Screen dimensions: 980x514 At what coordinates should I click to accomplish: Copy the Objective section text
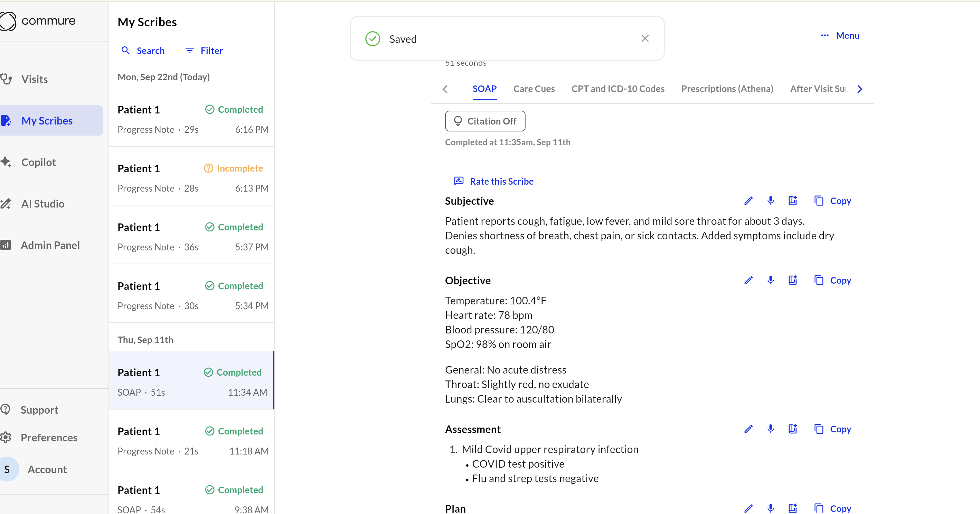point(832,280)
